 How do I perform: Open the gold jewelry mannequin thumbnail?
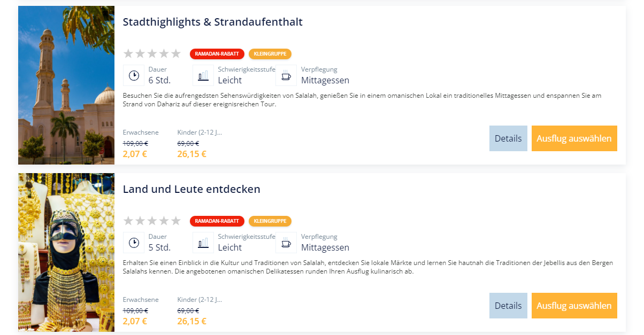(66, 252)
